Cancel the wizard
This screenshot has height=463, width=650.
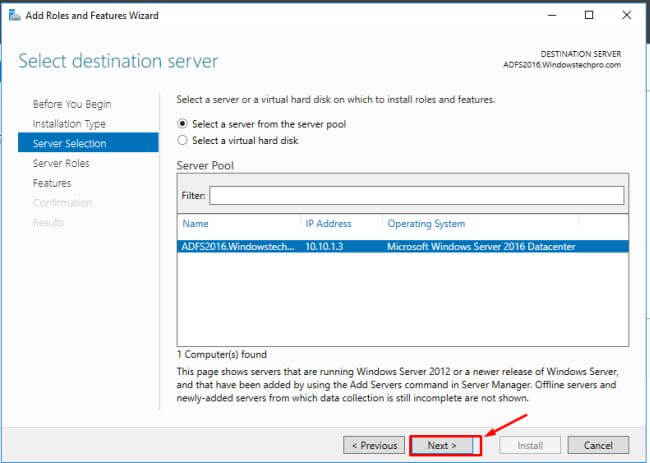tap(598, 445)
